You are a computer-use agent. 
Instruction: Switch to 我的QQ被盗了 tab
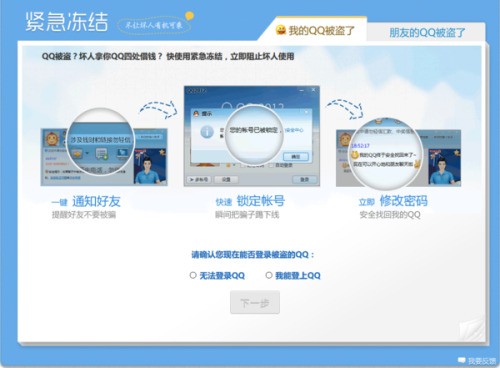[315, 30]
